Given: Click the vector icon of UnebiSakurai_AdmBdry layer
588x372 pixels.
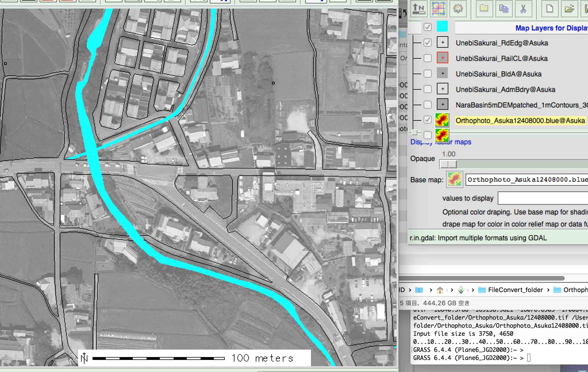Looking at the screenshot, I should [x=443, y=89].
